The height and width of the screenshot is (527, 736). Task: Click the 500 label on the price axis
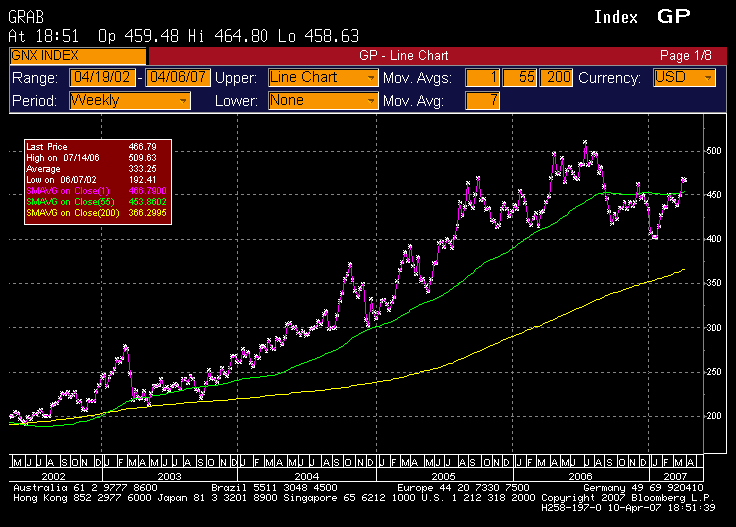pyautogui.click(x=714, y=151)
